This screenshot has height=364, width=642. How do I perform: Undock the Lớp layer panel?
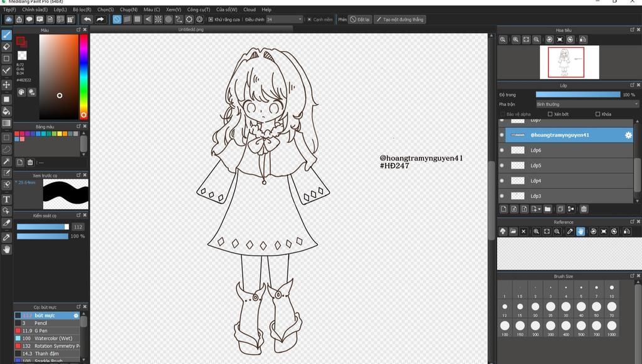point(632,85)
